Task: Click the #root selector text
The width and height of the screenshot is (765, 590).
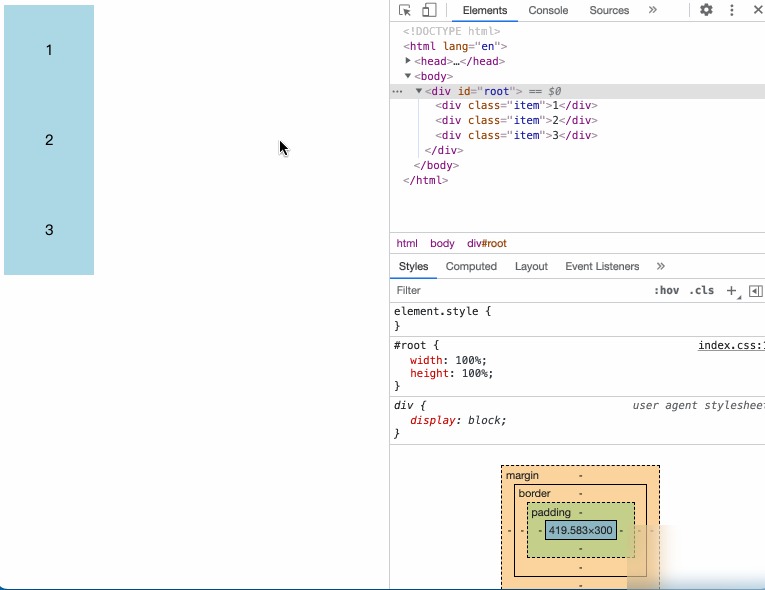Action: pos(410,345)
